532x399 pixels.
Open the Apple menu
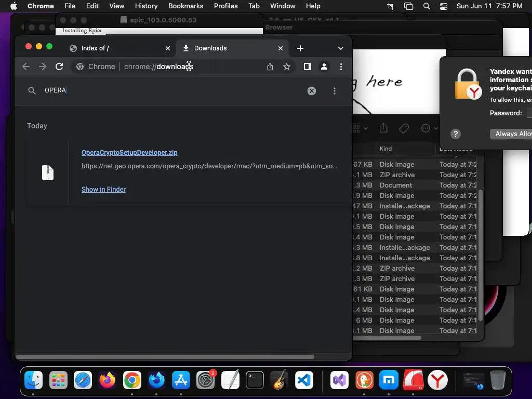coord(14,6)
